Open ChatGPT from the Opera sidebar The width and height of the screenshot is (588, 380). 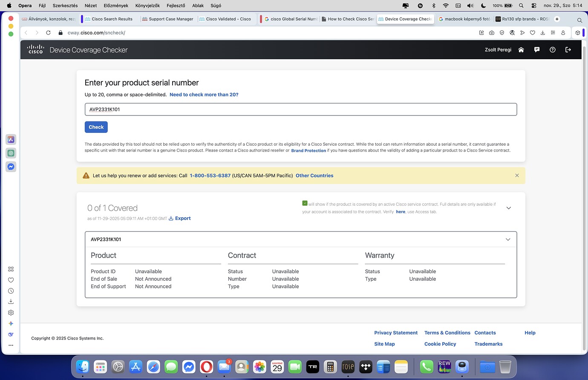11,153
